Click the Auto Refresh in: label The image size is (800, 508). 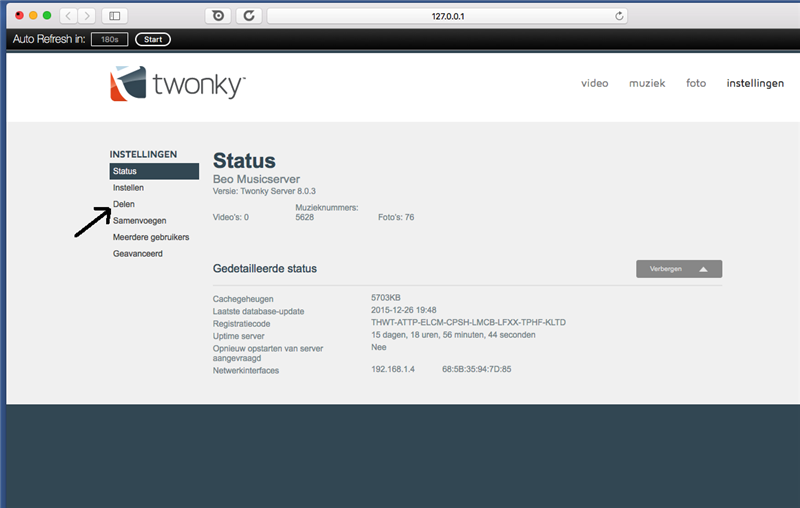coord(49,39)
